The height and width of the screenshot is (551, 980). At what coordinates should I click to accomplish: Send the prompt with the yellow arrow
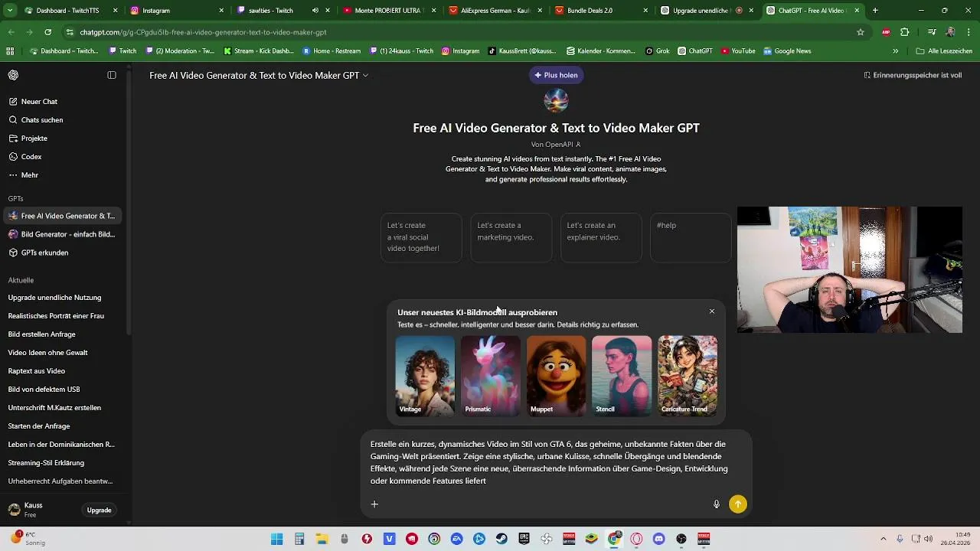(x=738, y=504)
